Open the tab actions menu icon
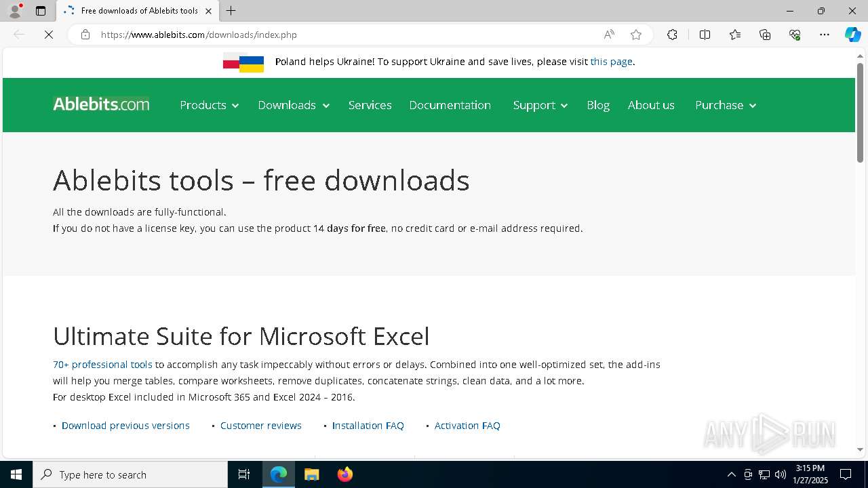The image size is (868, 488). [x=41, y=11]
